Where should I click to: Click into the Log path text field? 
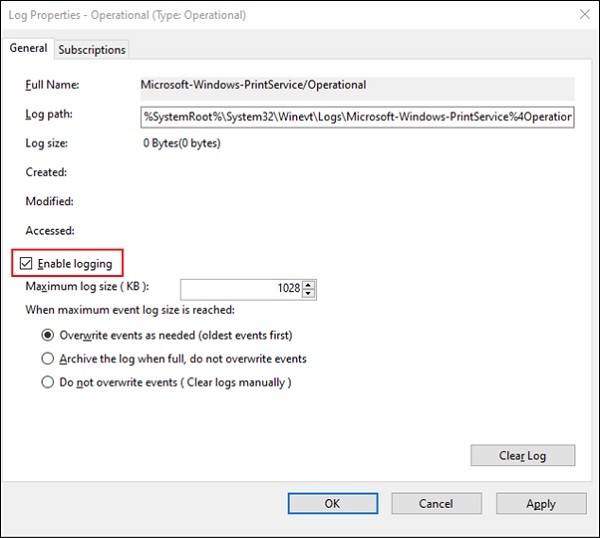[357, 117]
